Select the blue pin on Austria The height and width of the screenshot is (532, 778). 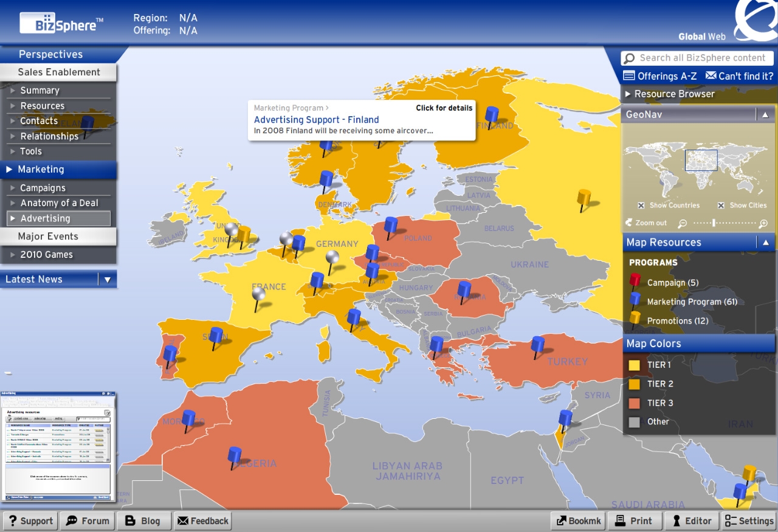(372, 271)
